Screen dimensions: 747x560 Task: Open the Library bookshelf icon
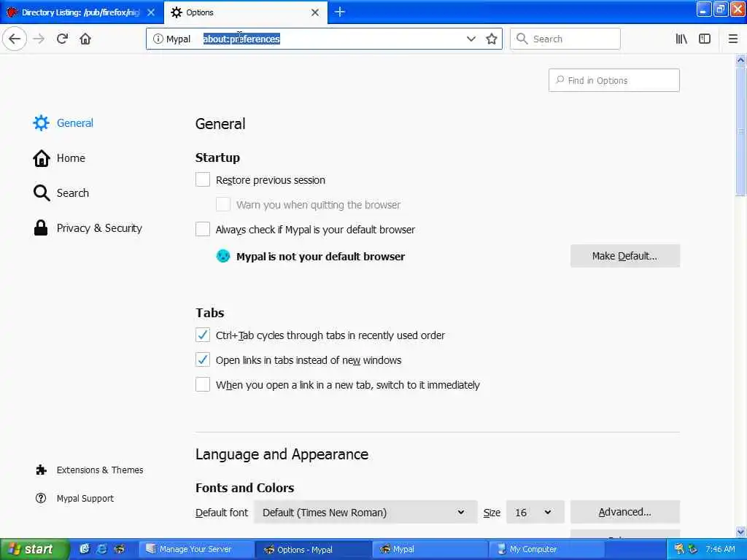point(681,39)
